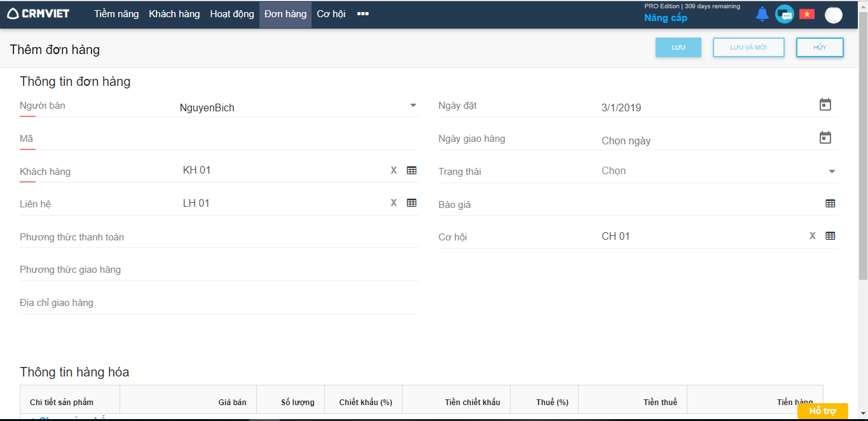This screenshot has height=421, width=868.
Task: Click the Ngày đặt value 3/1/2019
Action: point(621,107)
